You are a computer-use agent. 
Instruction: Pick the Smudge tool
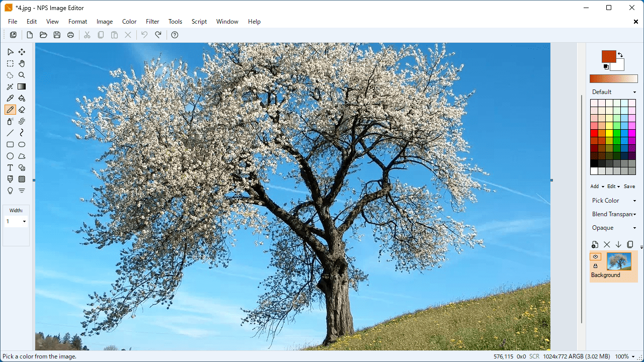coord(22,121)
